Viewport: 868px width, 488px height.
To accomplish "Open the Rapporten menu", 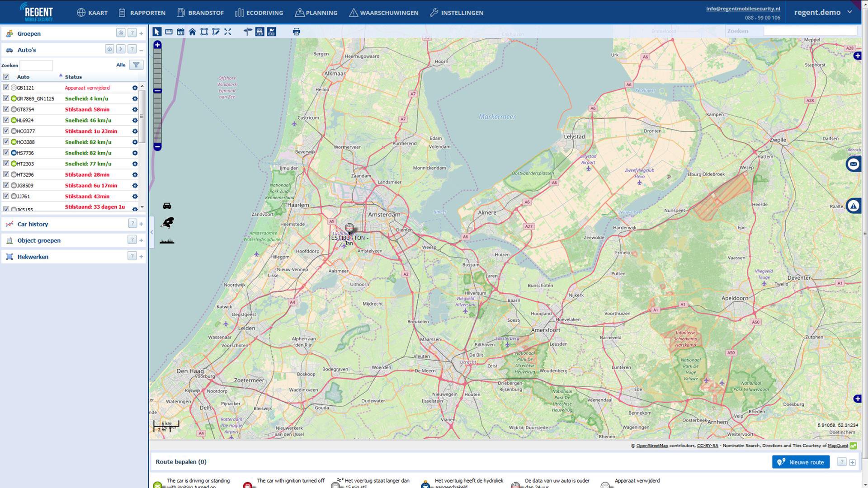I will tap(142, 13).
